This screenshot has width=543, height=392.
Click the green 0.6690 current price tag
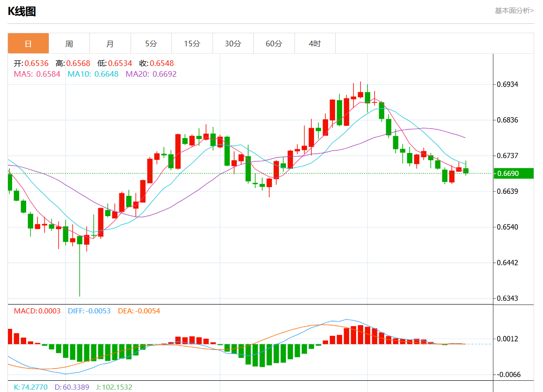[x=514, y=174]
